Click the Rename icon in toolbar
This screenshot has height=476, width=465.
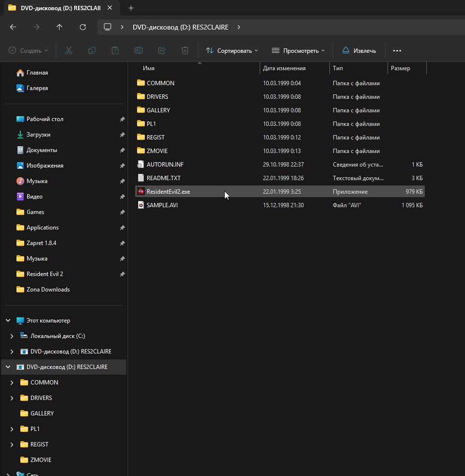(139, 50)
